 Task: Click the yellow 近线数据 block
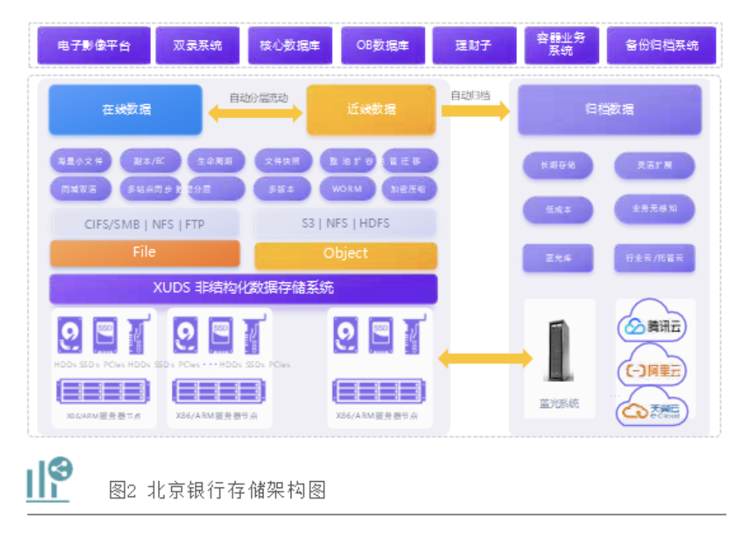[371, 110]
